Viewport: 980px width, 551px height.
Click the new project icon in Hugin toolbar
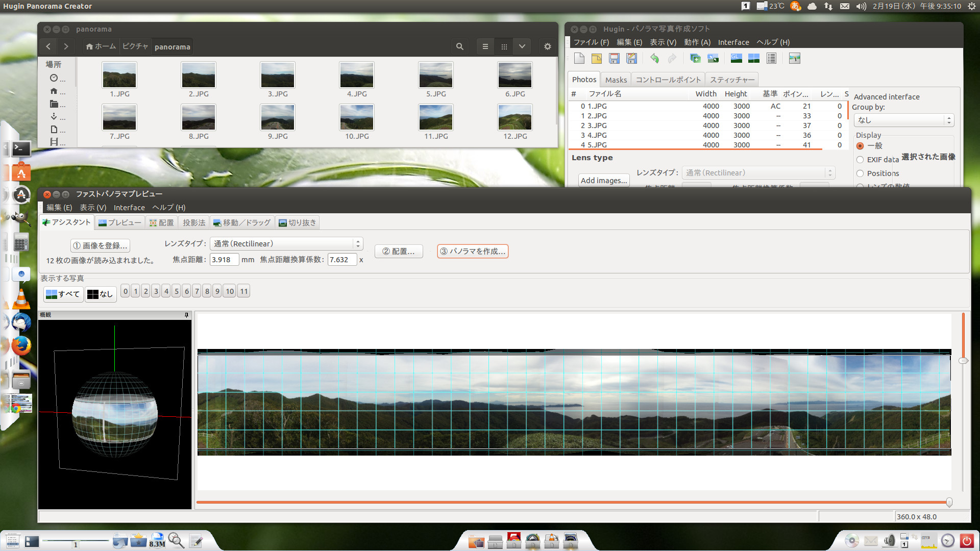click(x=579, y=58)
